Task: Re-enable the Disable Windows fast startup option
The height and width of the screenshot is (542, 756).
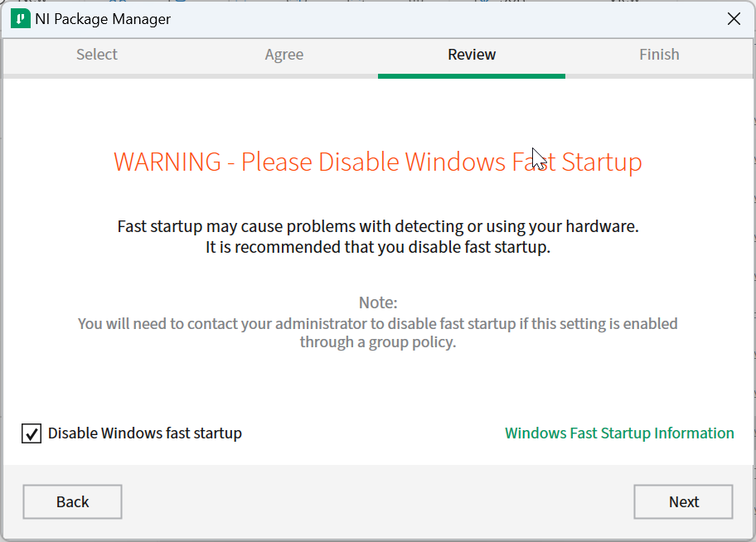Action: [31, 433]
